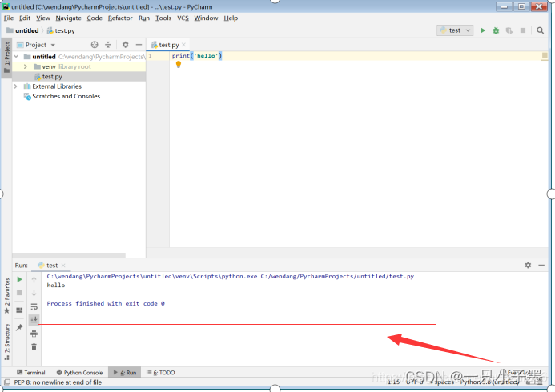The width and height of the screenshot is (555, 392).
Task: Click the 'PEP 8: no newline at end of file' message
Action: pos(58,382)
